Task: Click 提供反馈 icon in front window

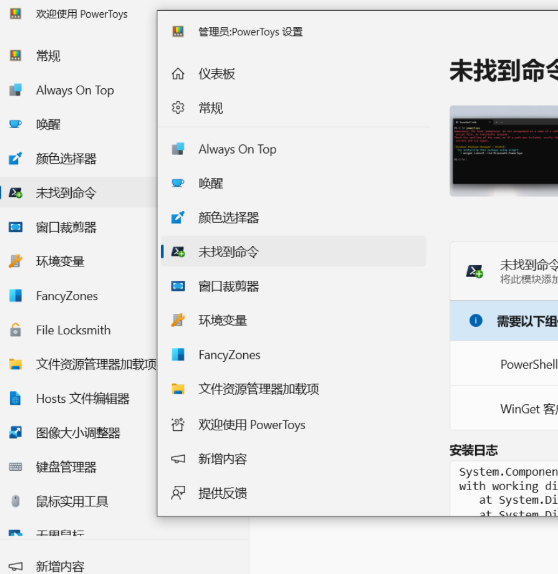Action: pyautogui.click(x=178, y=493)
